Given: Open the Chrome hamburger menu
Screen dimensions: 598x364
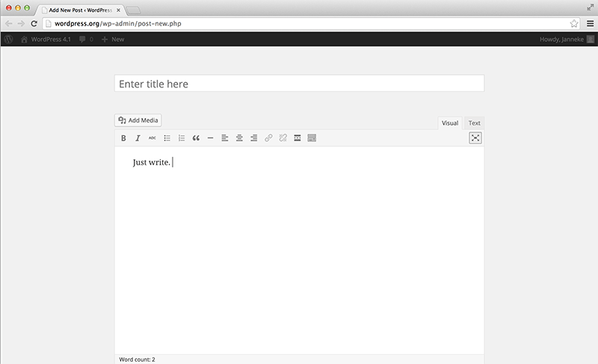Looking at the screenshot, I should (590, 24).
